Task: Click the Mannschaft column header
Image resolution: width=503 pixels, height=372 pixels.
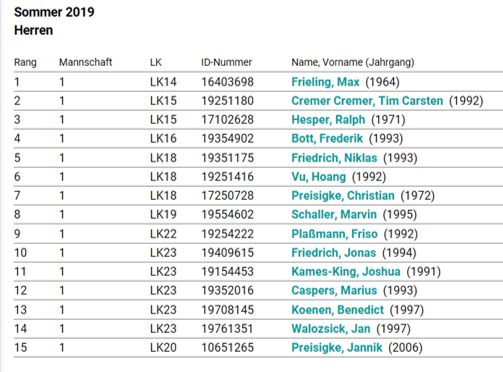Action: tap(86, 62)
